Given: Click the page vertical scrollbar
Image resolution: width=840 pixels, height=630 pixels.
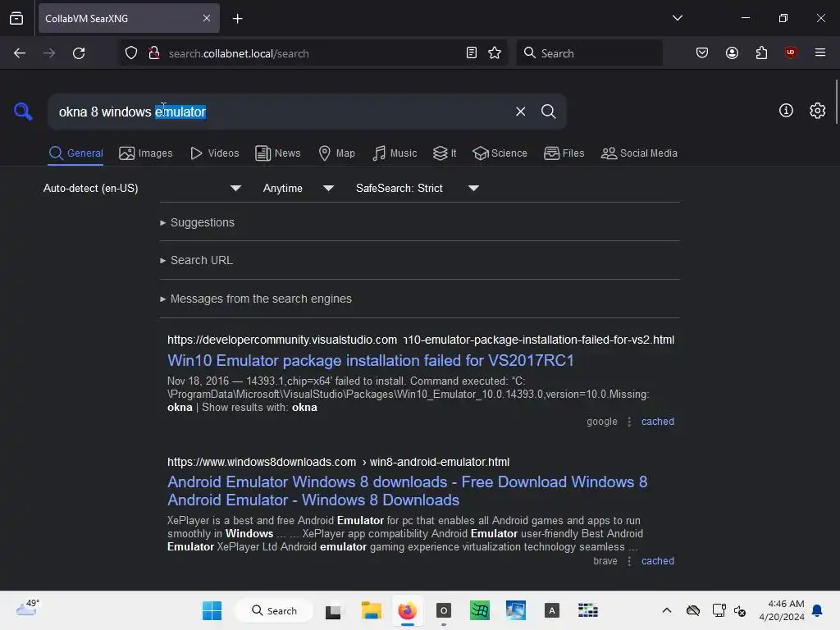Looking at the screenshot, I should (836, 102).
